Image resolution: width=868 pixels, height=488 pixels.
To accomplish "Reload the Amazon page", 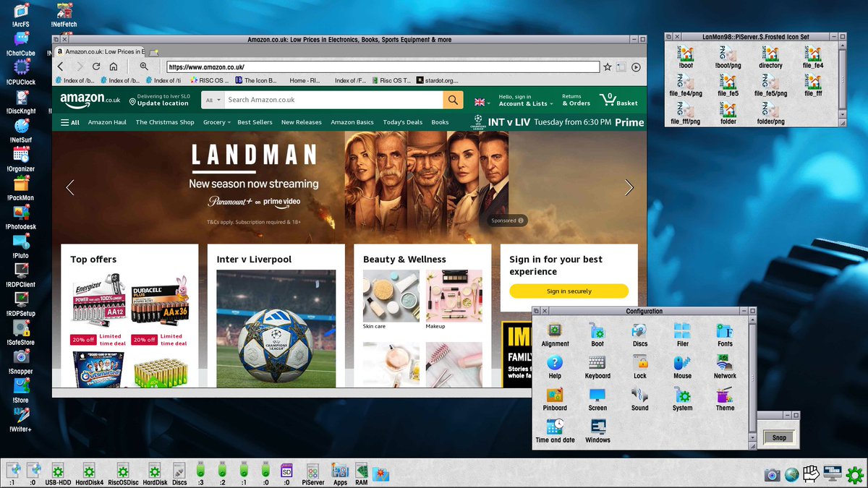I will [96, 67].
